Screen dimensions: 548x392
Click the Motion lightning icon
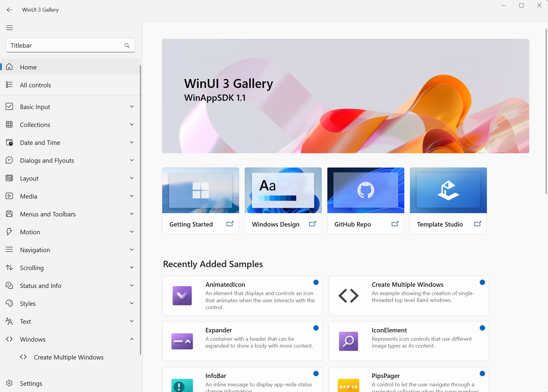tap(9, 232)
